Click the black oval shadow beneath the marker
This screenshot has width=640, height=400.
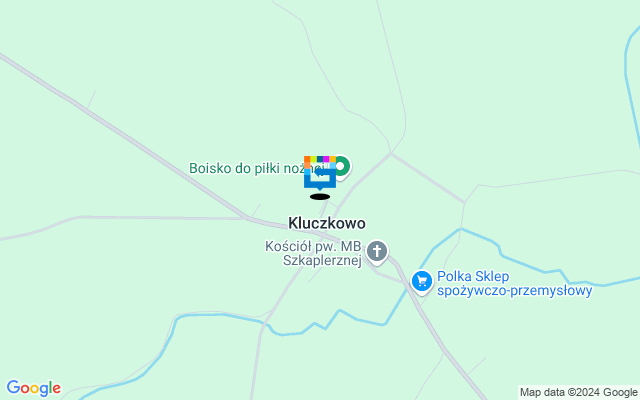(320, 197)
